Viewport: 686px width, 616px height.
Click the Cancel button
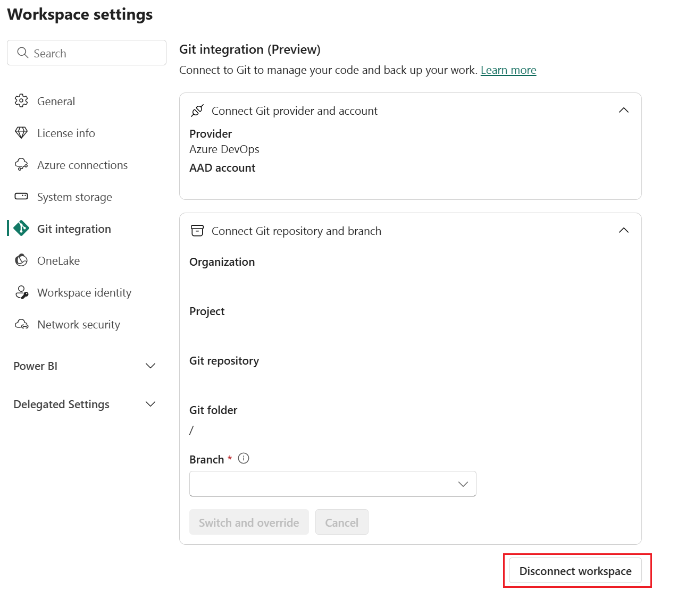(342, 522)
